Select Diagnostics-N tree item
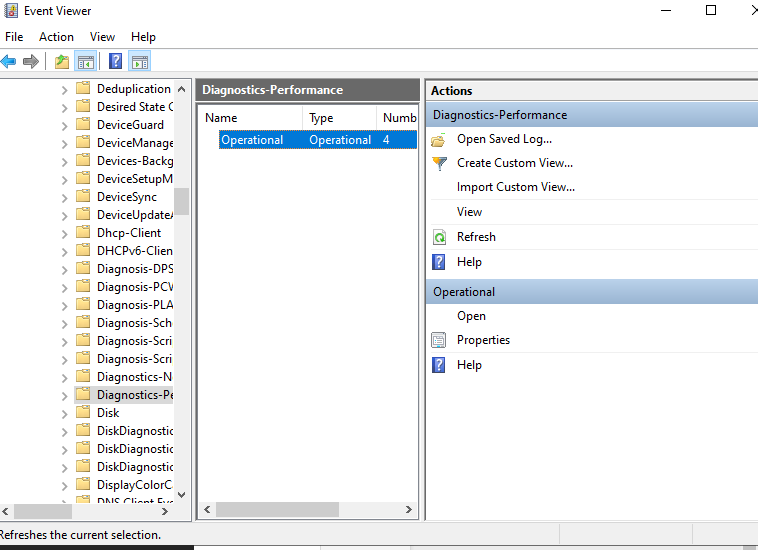The image size is (758, 550). 135,376
